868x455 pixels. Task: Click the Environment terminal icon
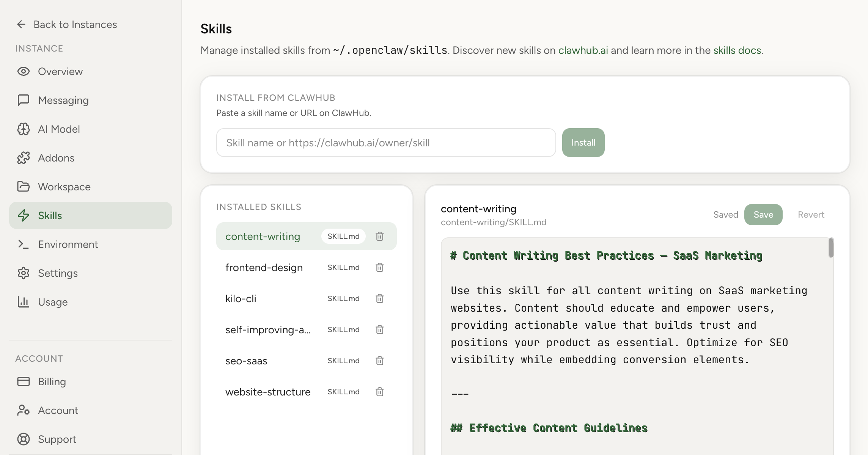[23, 244]
